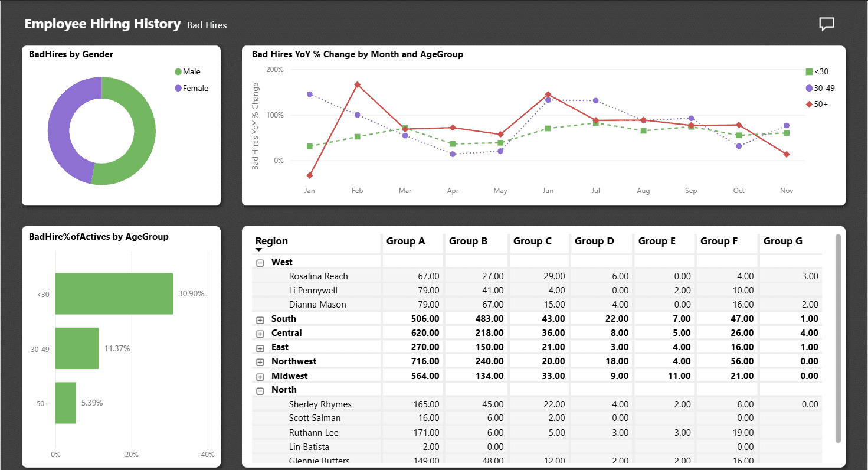Click the 30-49 bar showing 11.37%
Viewport: 868px width, 470px height.
[x=77, y=348]
